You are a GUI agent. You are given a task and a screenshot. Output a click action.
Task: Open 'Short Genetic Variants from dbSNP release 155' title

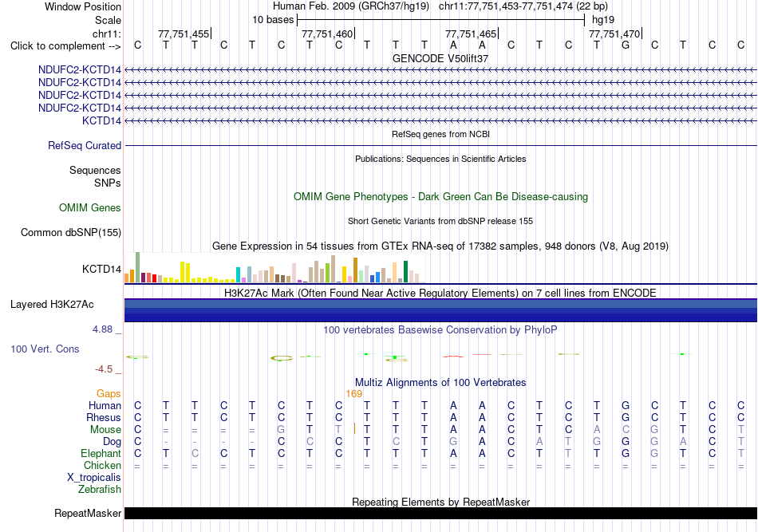[x=440, y=221]
